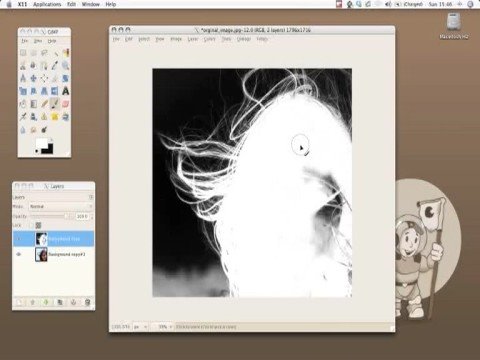Select the Pencil tool
Viewport: 480px width, 360px height.
[44, 104]
